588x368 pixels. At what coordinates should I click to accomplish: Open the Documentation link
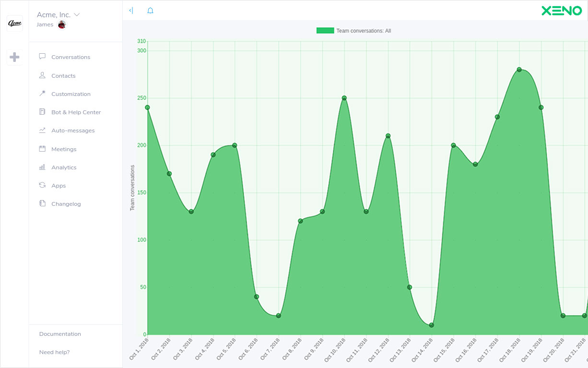pos(60,334)
